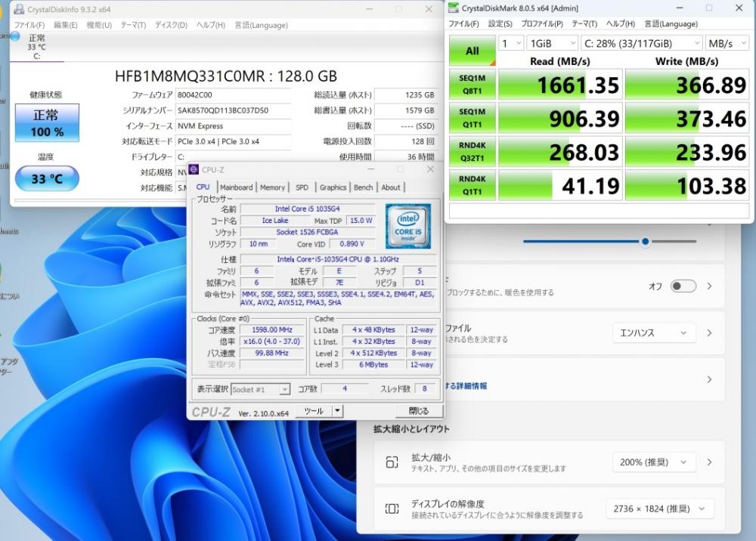This screenshot has height=541, width=756.
Task: Click the blue disk status orb for drive C:
Action: click(15, 36)
